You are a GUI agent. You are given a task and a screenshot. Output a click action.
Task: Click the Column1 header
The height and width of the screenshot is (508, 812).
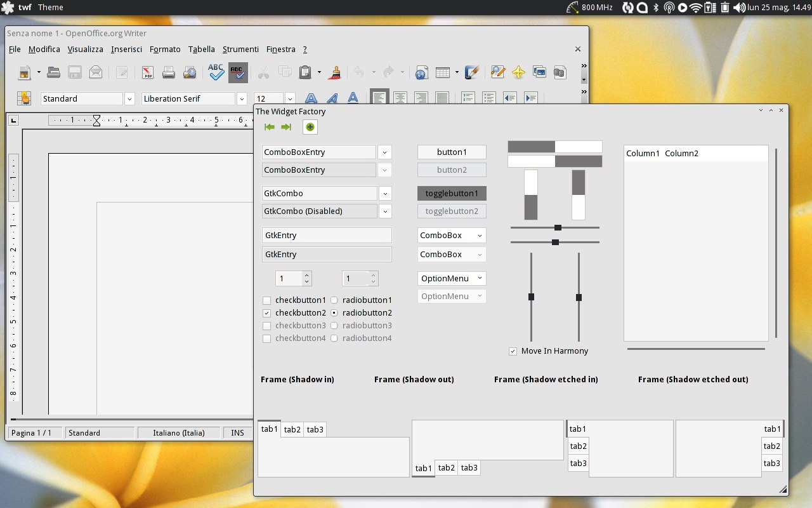click(643, 153)
